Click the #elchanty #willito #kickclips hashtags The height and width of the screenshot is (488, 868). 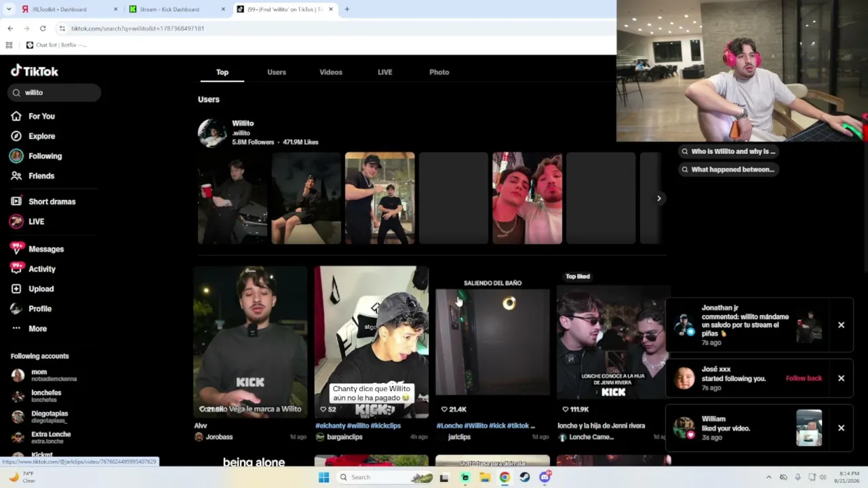(x=358, y=426)
